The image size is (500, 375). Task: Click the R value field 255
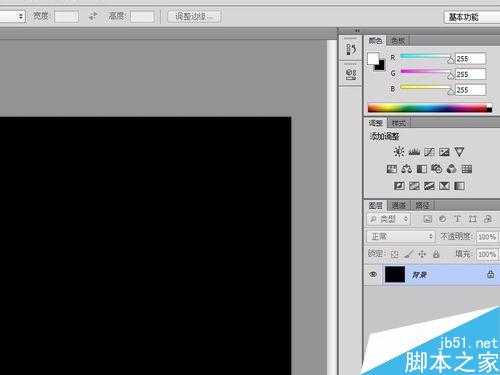tap(471, 59)
